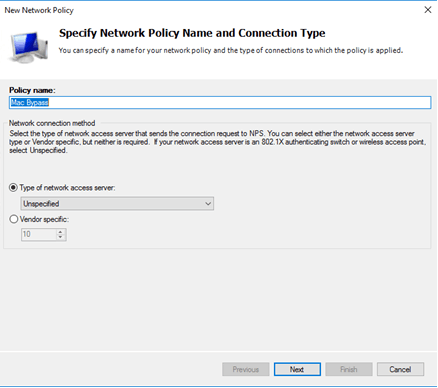
Task: Click the Policy name label
Action: 32,90
